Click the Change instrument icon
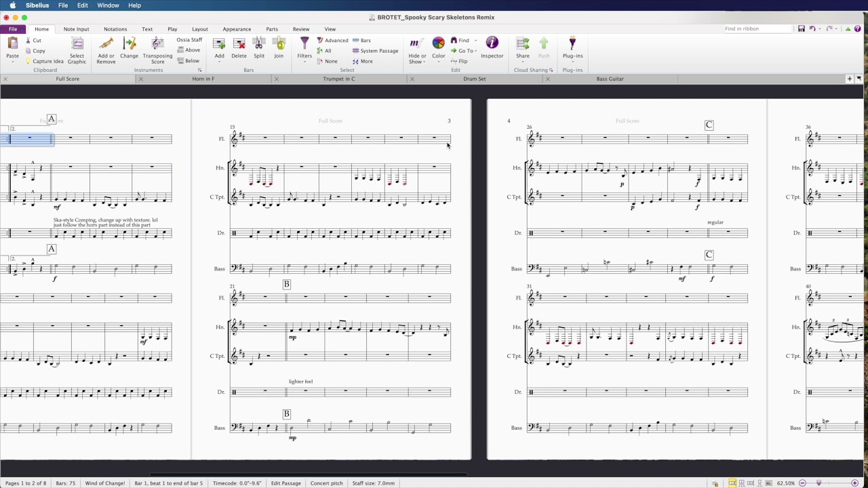Image resolution: width=868 pixels, height=488 pixels. [129, 44]
